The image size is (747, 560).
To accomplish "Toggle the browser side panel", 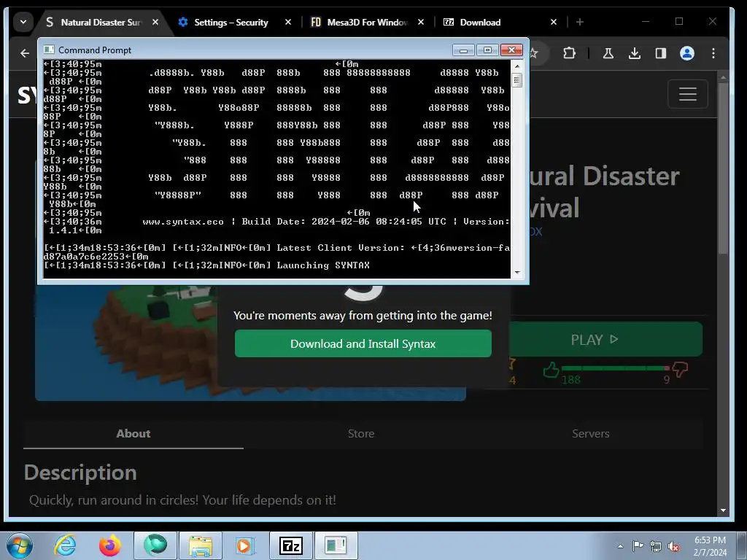I will (x=661, y=53).
